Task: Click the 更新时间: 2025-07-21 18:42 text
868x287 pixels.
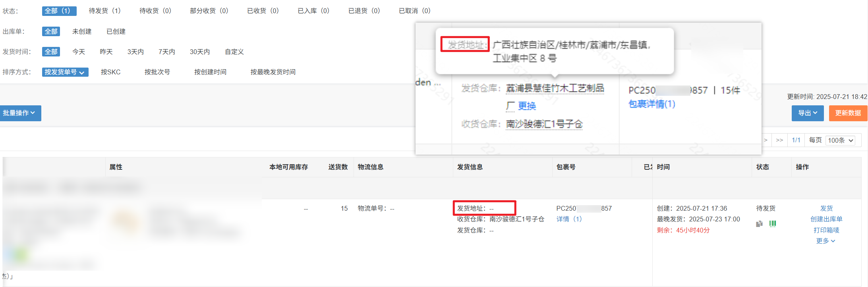Action: [827, 97]
